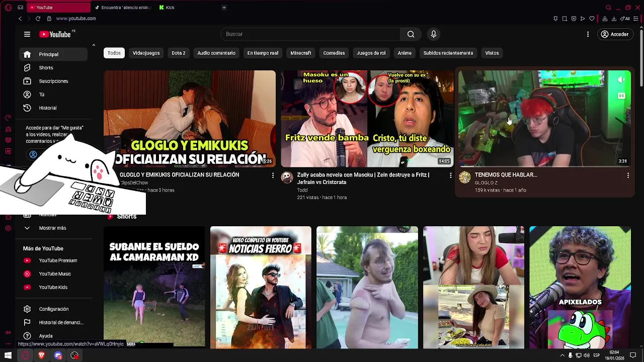644x362 pixels.
Task: Open the Zully acaba novela video title
Action: (x=363, y=178)
